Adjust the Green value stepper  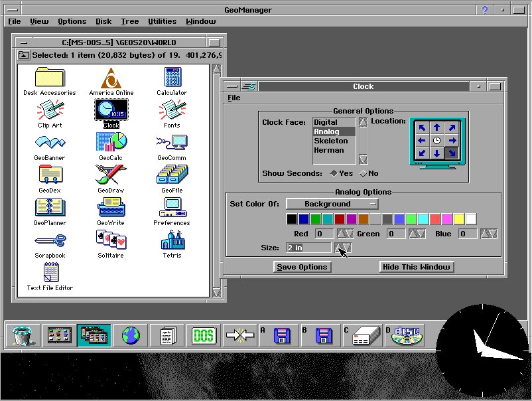[417, 234]
